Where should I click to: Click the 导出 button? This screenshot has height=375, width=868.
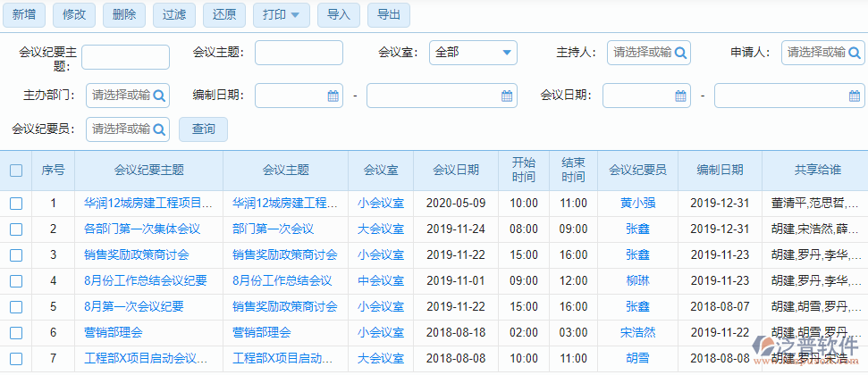[389, 15]
